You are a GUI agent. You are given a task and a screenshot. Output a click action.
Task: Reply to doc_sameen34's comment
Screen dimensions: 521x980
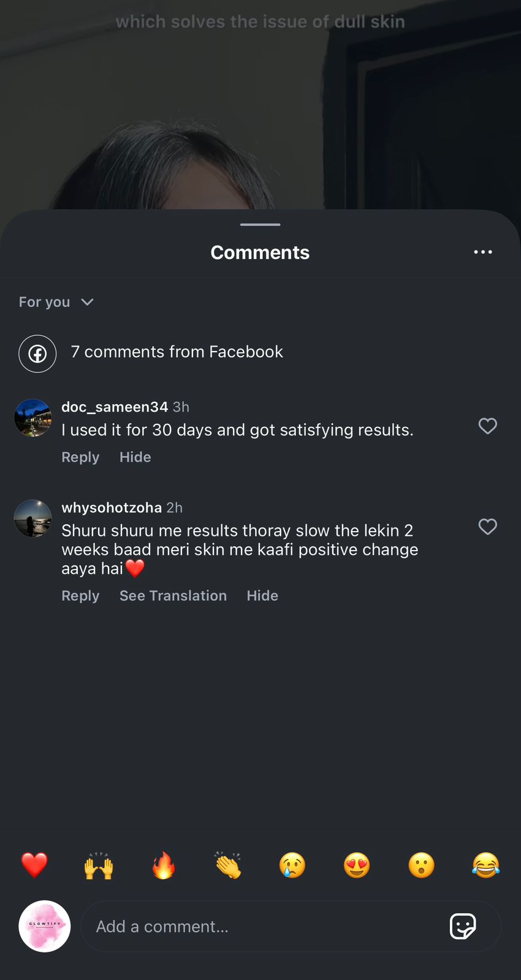tap(80, 458)
